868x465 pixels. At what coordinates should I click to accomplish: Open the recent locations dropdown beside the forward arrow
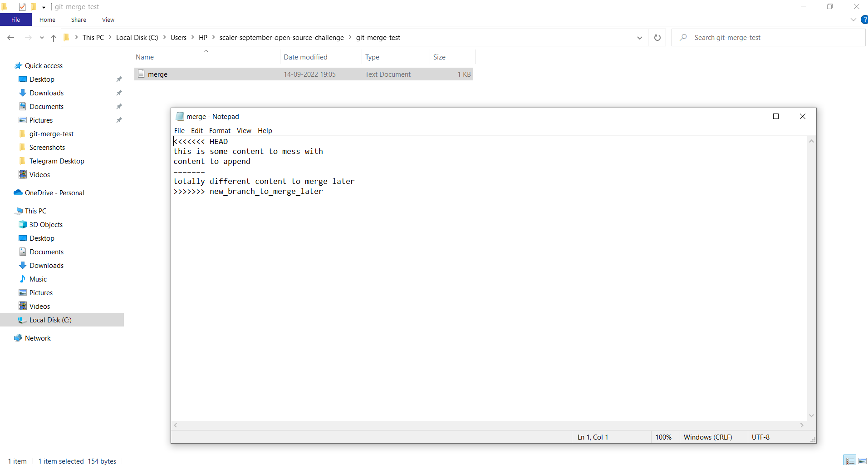click(x=41, y=38)
